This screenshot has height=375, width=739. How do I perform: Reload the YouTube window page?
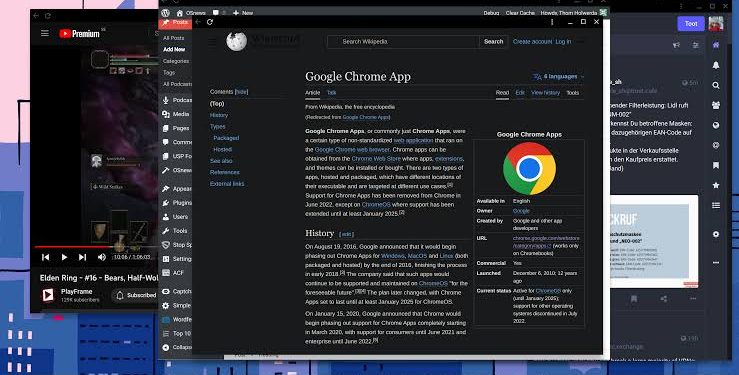pos(48,16)
